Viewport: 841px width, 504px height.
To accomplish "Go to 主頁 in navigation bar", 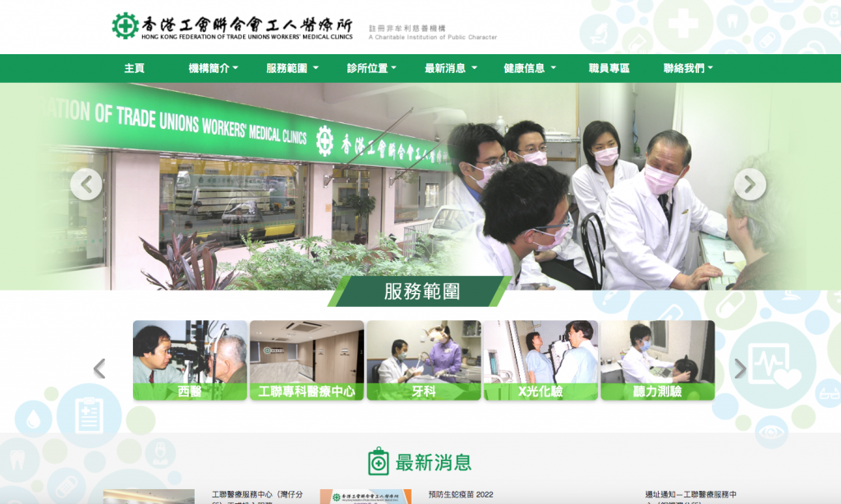I will coord(134,68).
